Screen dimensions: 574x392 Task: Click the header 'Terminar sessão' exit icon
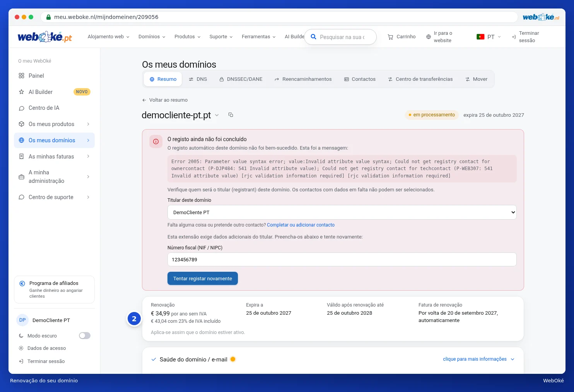point(514,37)
